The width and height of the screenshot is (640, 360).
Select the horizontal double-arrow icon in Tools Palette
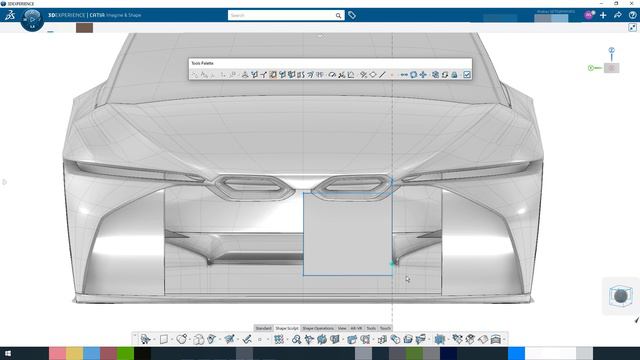tap(404, 75)
